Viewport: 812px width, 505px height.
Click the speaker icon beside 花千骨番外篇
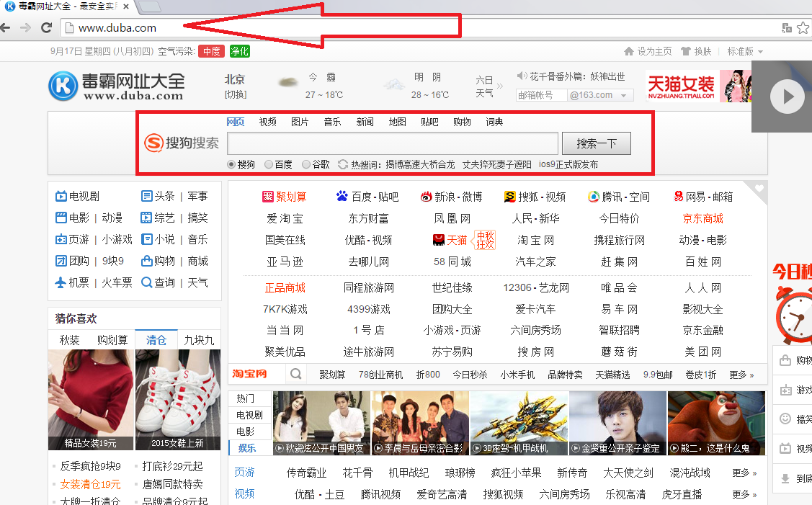522,76
